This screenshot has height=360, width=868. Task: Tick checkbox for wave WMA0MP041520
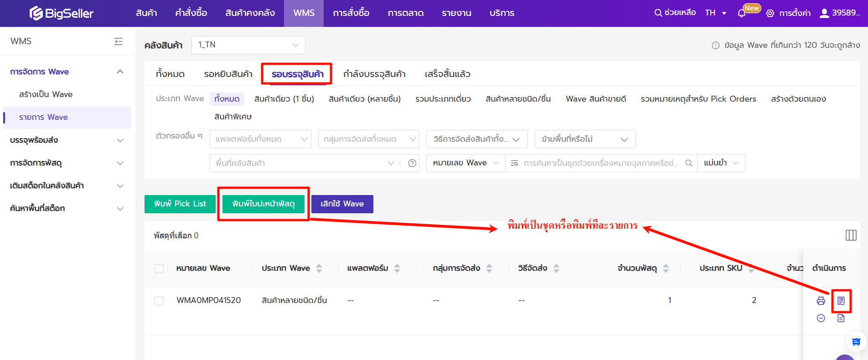(159, 301)
